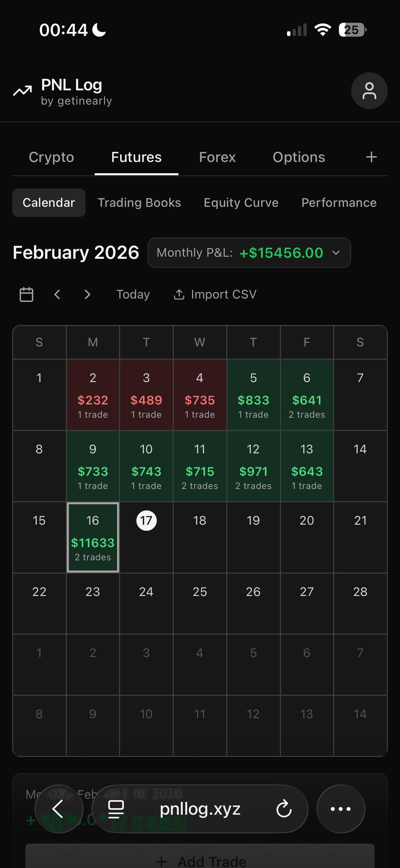Click the Today button
The height and width of the screenshot is (868, 400).
pos(133,294)
